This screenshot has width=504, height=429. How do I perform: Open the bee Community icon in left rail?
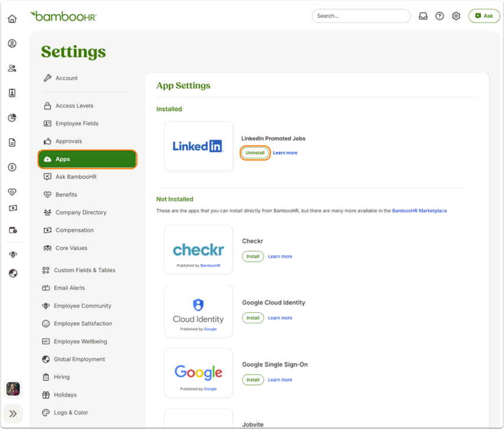[x=13, y=255]
